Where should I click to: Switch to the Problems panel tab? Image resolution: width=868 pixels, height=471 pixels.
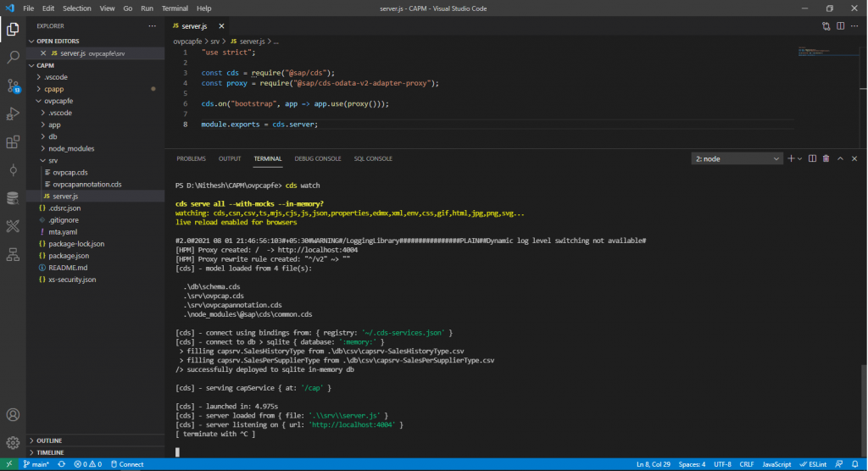pyautogui.click(x=191, y=159)
